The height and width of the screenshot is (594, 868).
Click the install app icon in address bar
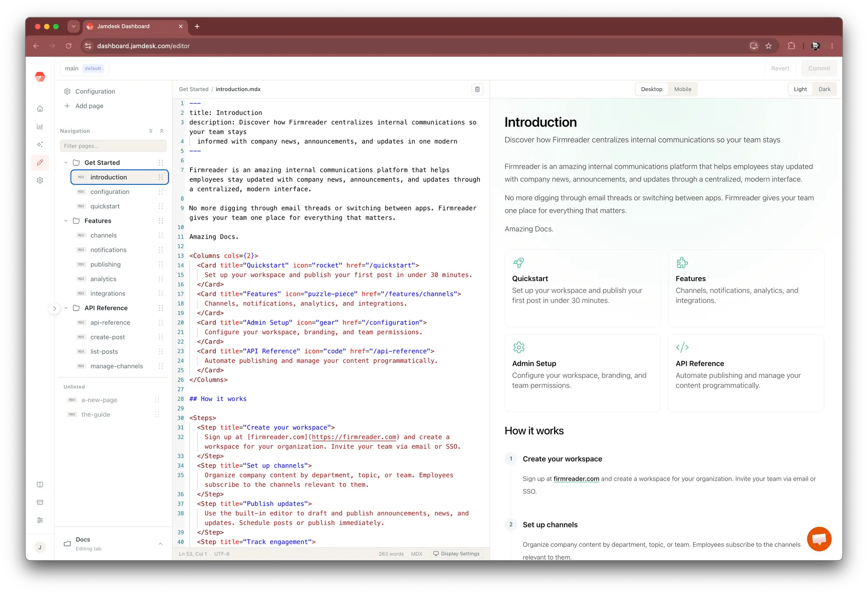click(x=754, y=46)
